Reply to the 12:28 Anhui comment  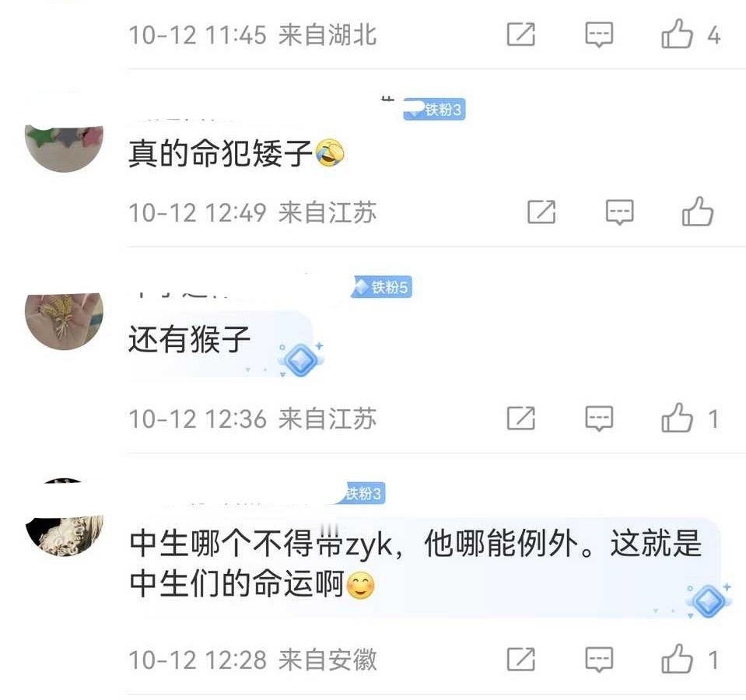point(599,660)
